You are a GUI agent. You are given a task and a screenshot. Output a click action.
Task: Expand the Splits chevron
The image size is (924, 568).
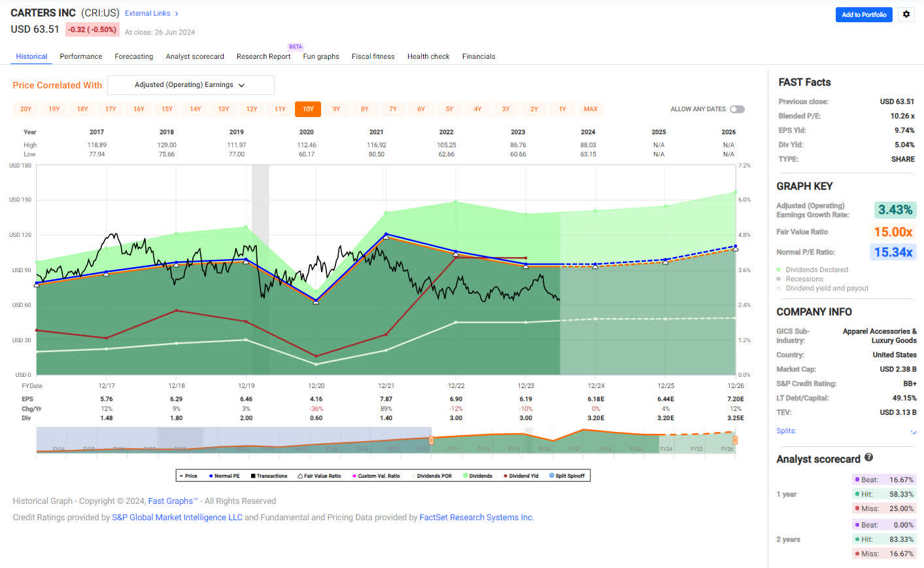pyautogui.click(x=914, y=432)
